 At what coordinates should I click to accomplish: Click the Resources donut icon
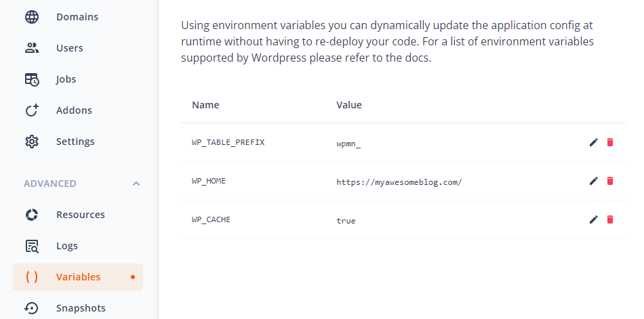point(32,214)
